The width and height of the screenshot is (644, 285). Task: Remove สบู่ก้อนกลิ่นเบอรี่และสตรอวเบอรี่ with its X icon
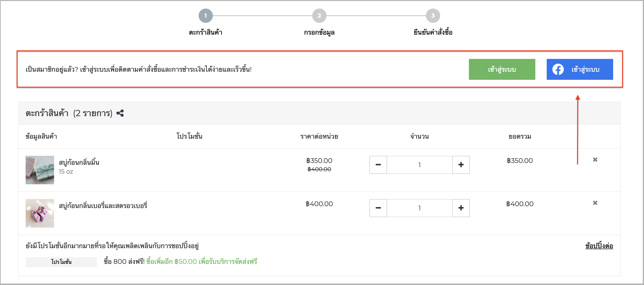pos(595,203)
